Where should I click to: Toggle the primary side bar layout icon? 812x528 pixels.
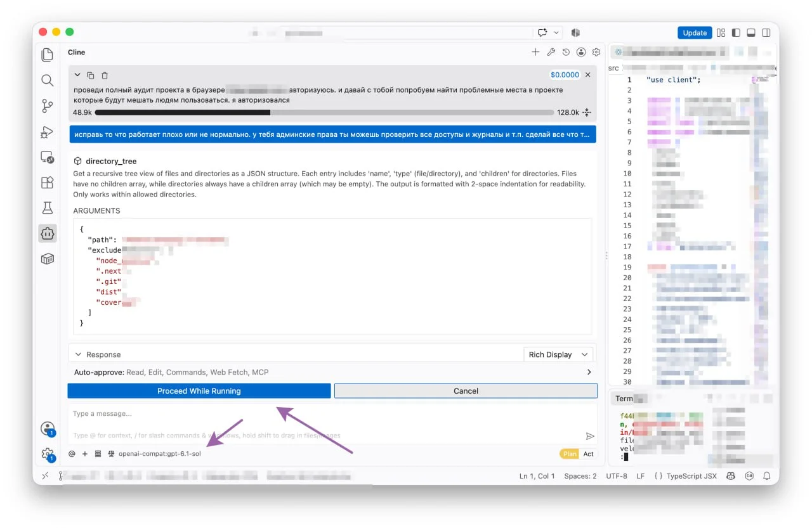(x=737, y=33)
